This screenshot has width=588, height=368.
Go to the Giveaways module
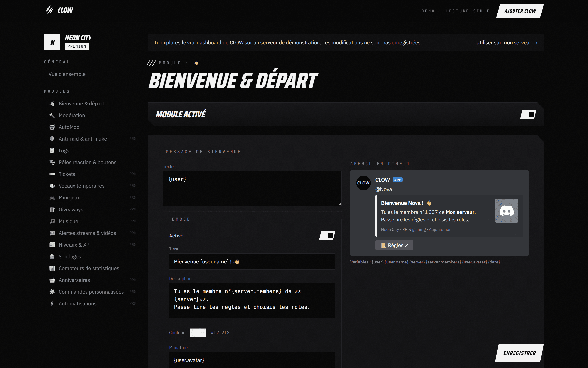(x=71, y=210)
